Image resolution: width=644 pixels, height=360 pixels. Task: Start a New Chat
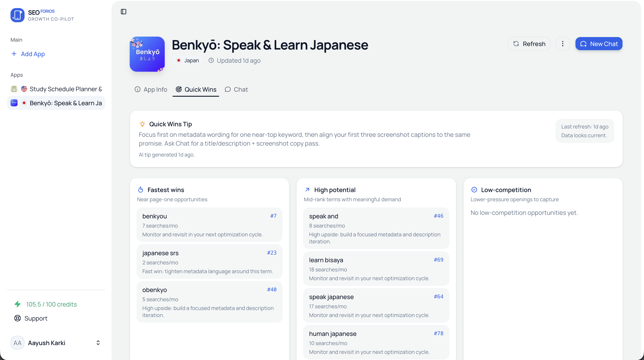point(599,44)
